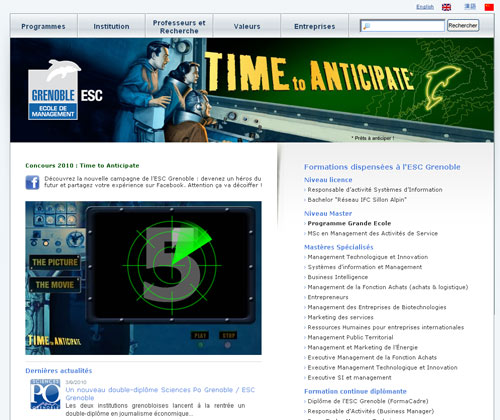Click the Dernières actualités heading
The height and width of the screenshot is (420, 500).
[x=59, y=371]
